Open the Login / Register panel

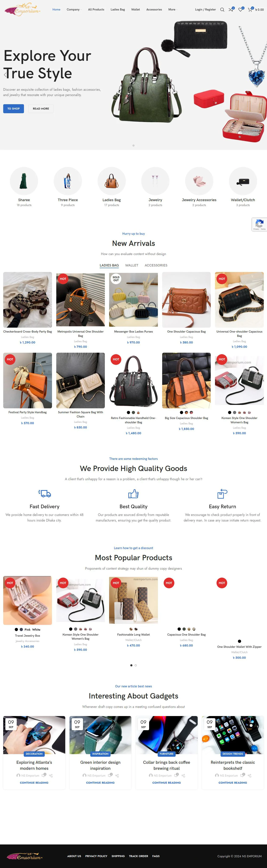(x=205, y=9)
